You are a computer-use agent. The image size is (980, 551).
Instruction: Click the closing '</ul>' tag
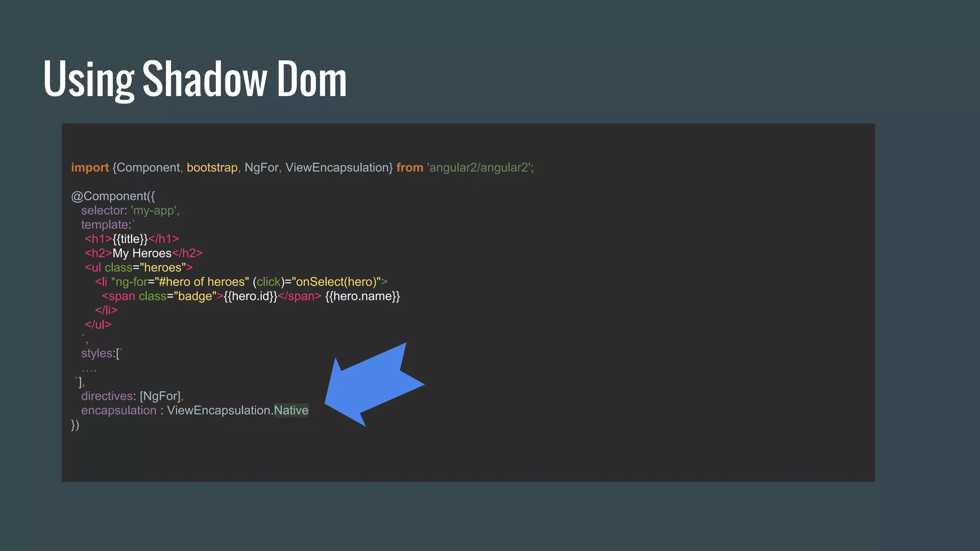pos(98,324)
